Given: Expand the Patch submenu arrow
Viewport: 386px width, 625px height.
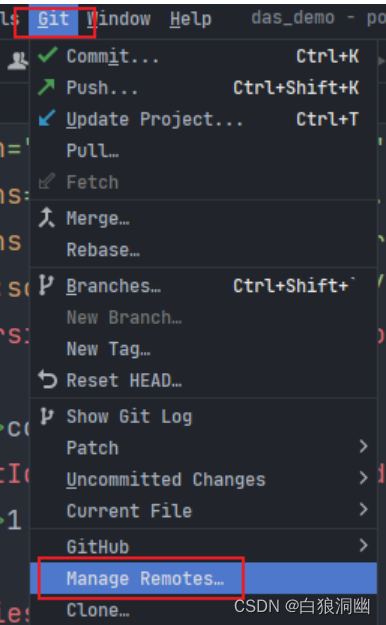Looking at the screenshot, I should tap(363, 446).
